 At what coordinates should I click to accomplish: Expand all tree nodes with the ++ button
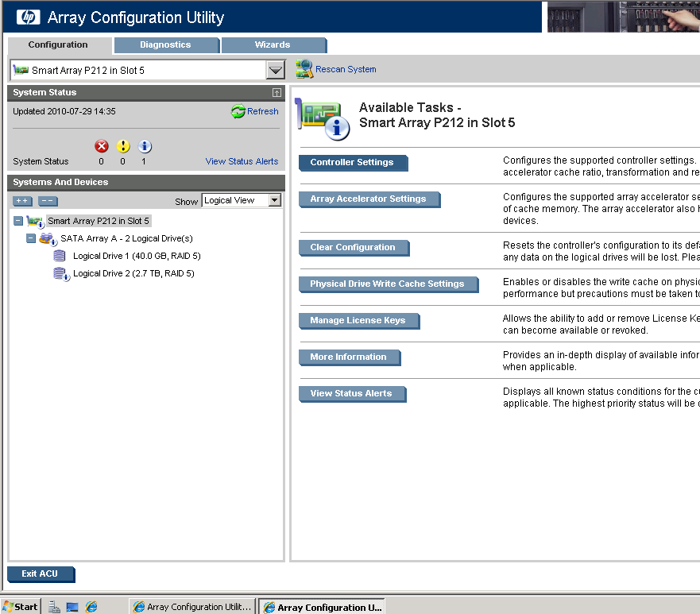coord(22,201)
